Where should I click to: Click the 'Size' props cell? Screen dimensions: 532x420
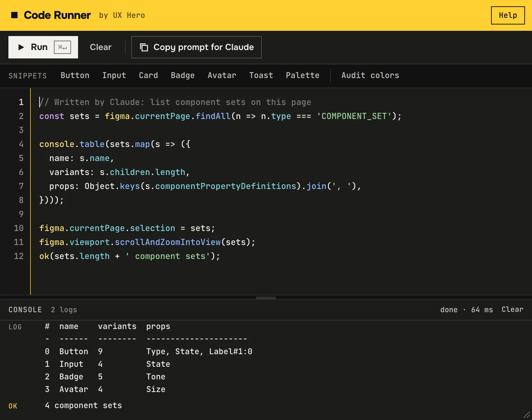[156, 389]
